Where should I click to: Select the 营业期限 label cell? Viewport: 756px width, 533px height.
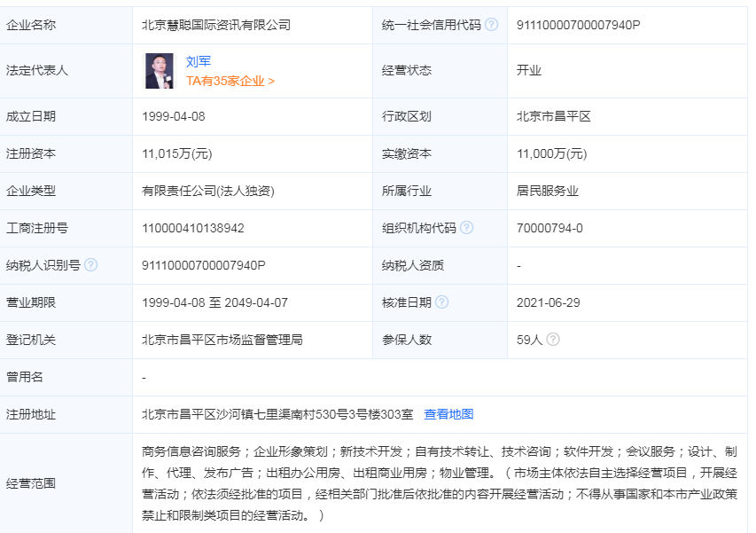66,302
